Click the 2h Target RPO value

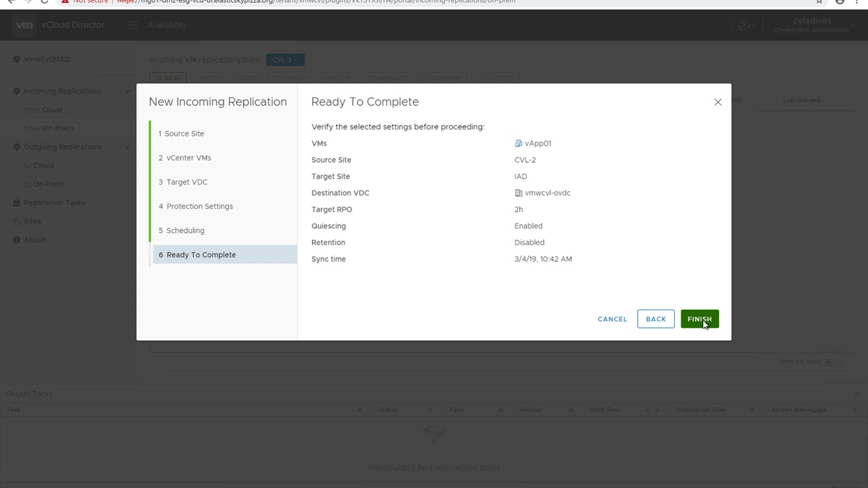[519, 209]
